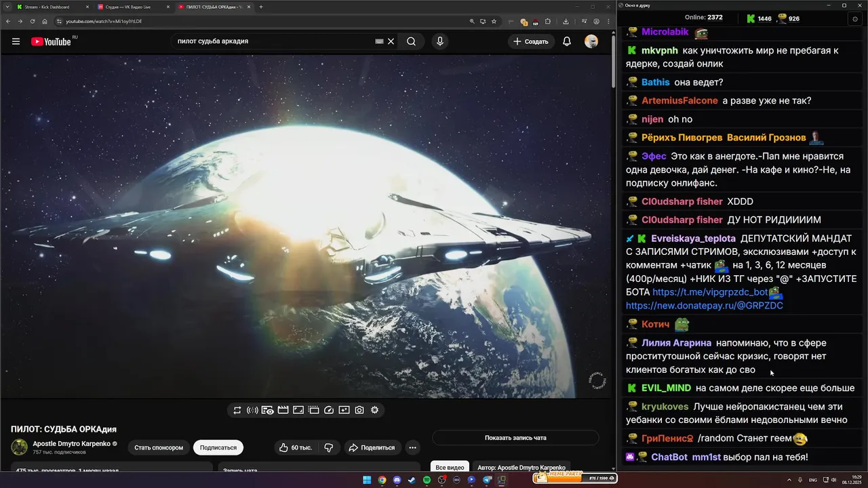The height and width of the screenshot is (488, 868).
Task: Open the t.me/vipgrpzdc_bot link in chat
Action: point(710,292)
